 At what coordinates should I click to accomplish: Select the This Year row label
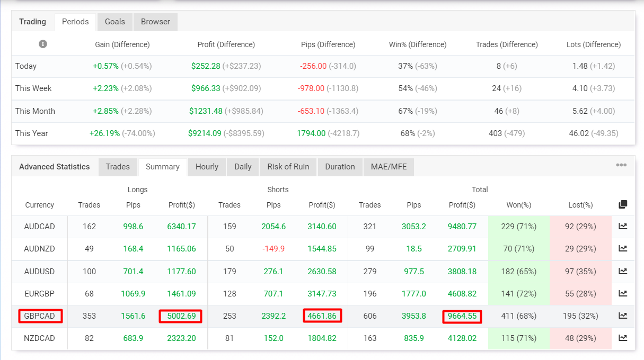(32, 133)
